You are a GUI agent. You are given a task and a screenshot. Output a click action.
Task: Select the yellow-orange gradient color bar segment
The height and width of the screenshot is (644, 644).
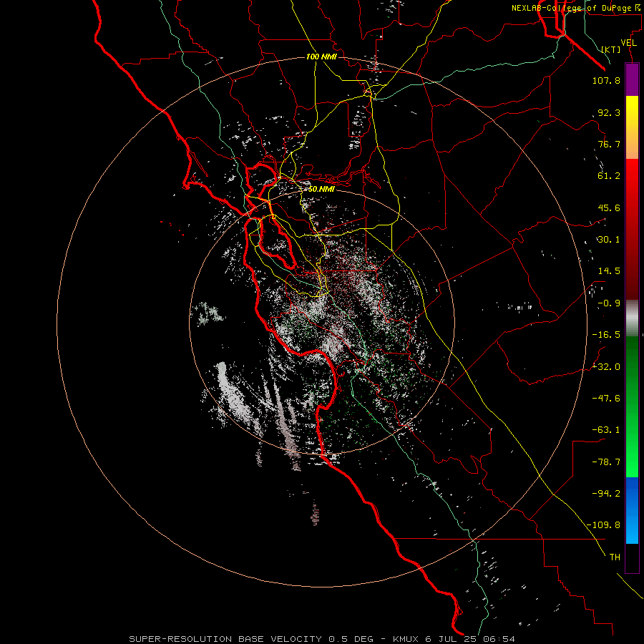click(632, 127)
